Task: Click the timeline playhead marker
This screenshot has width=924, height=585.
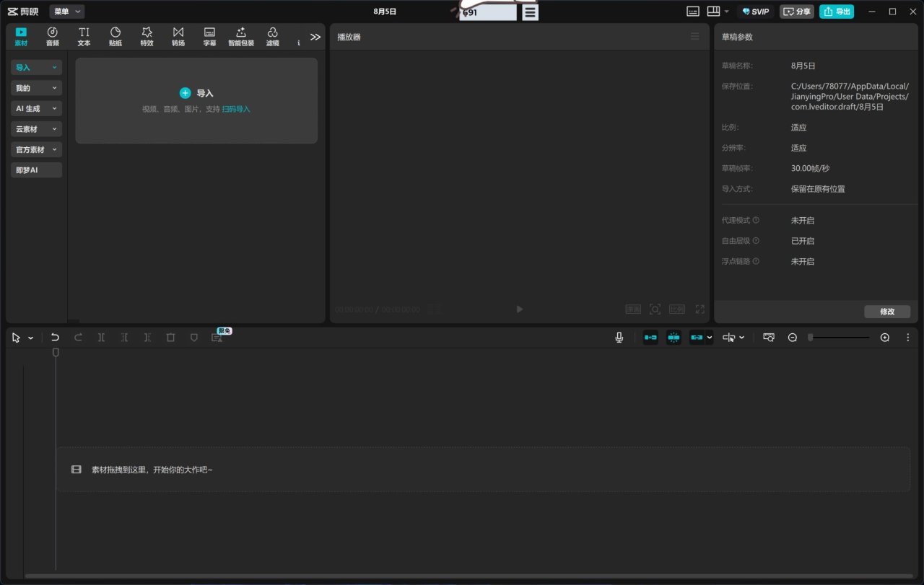Action: [56, 352]
